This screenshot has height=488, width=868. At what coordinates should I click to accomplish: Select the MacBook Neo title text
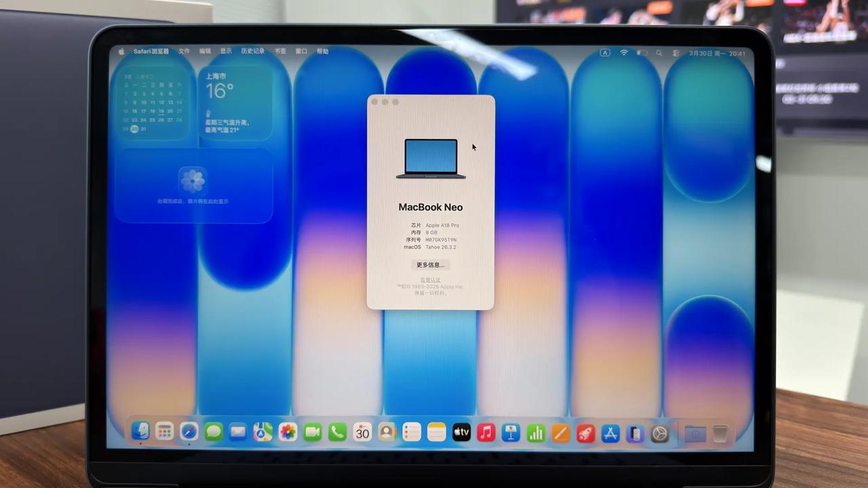431,207
